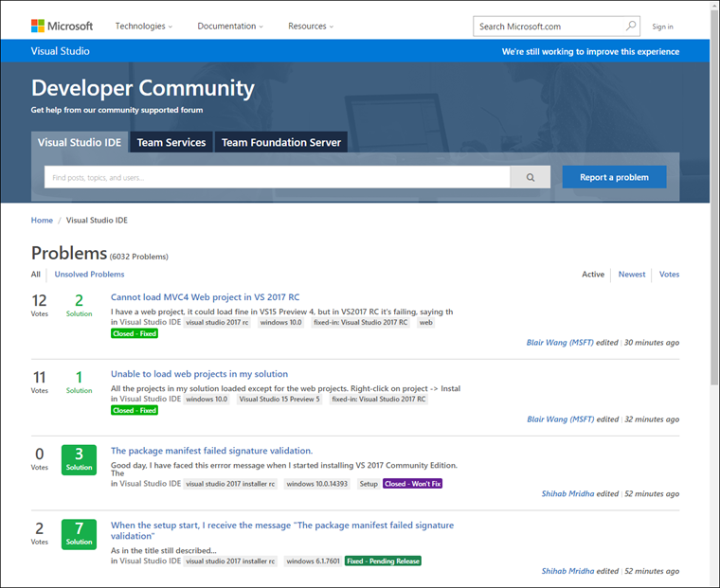Click the green 3 Solution box
The height and width of the screenshot is (588, 720).
click(79, 459)
